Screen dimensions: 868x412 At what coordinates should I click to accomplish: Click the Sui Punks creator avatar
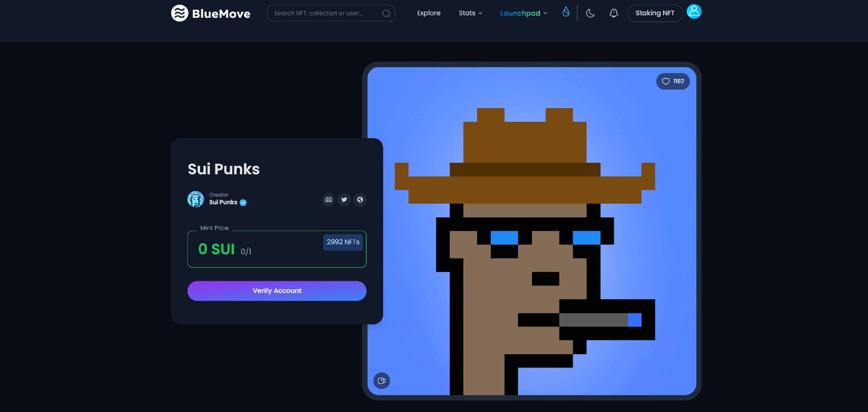195,199
